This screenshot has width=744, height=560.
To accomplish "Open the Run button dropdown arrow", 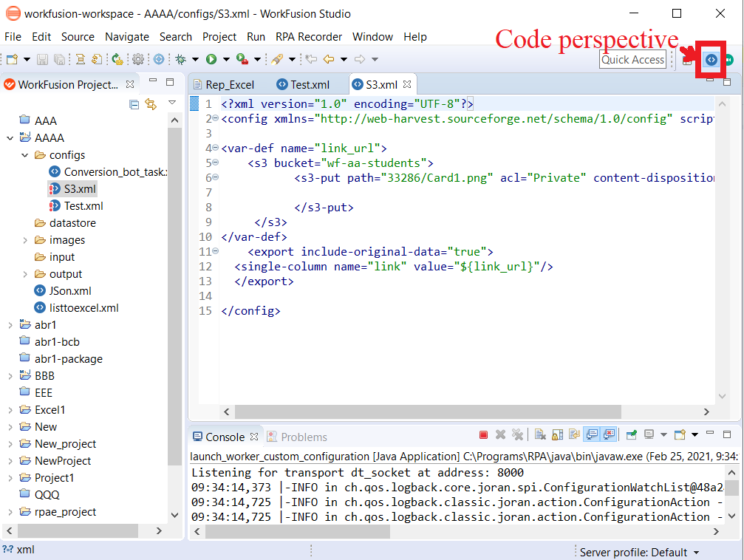I will [x=226, y=59].
